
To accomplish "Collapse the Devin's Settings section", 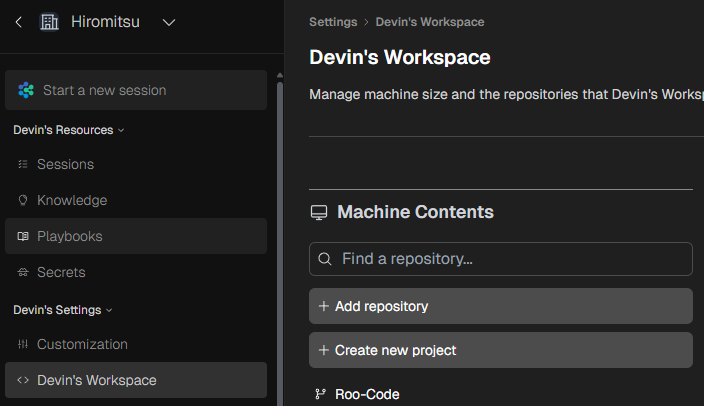I will point(63,310).
